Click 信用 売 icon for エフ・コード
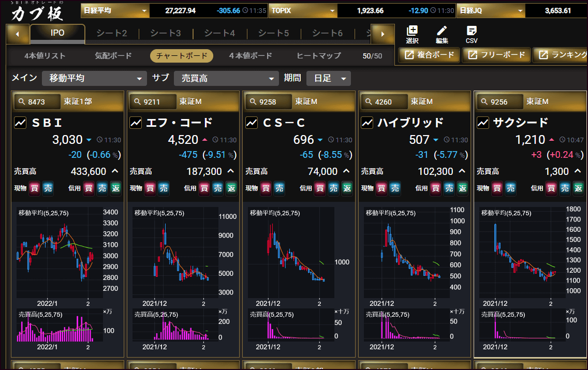 click(x=218, y=188)
